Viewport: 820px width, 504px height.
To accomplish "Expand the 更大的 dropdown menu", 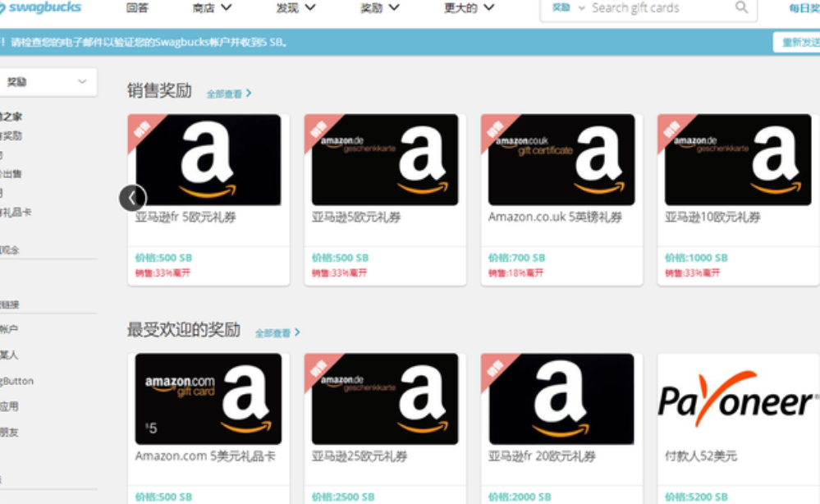I will click(x=469, y=8).
